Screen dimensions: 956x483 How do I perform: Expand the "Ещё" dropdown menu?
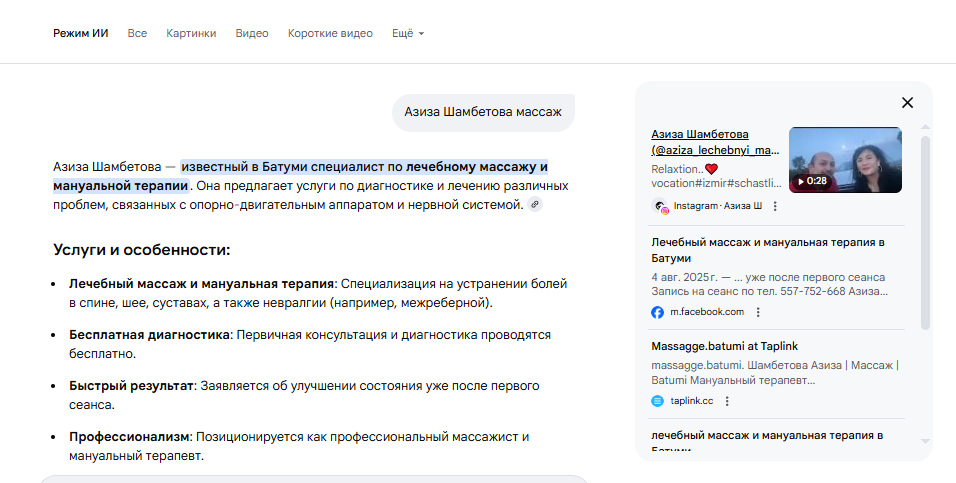408,33
